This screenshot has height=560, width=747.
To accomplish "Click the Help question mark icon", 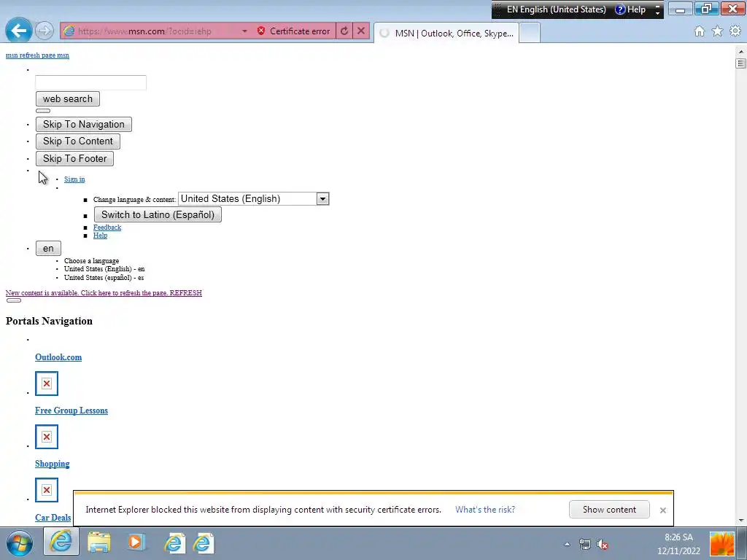I will coord(620,9).
